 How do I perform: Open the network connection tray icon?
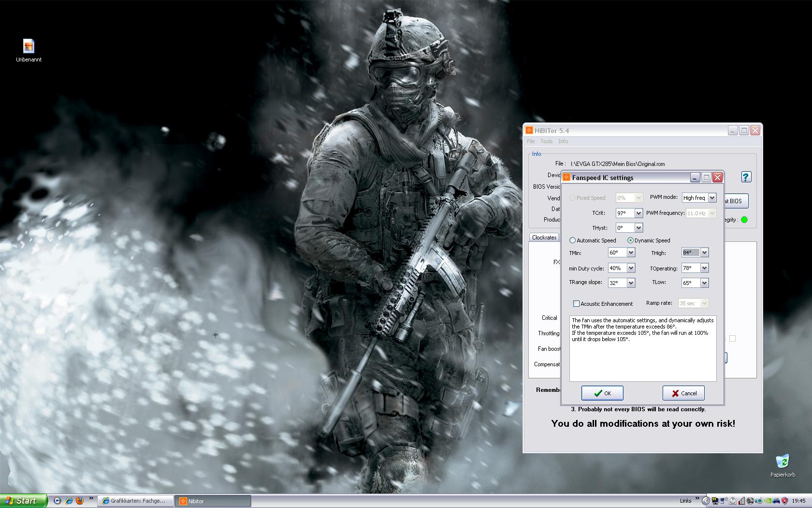coord(724,501)
